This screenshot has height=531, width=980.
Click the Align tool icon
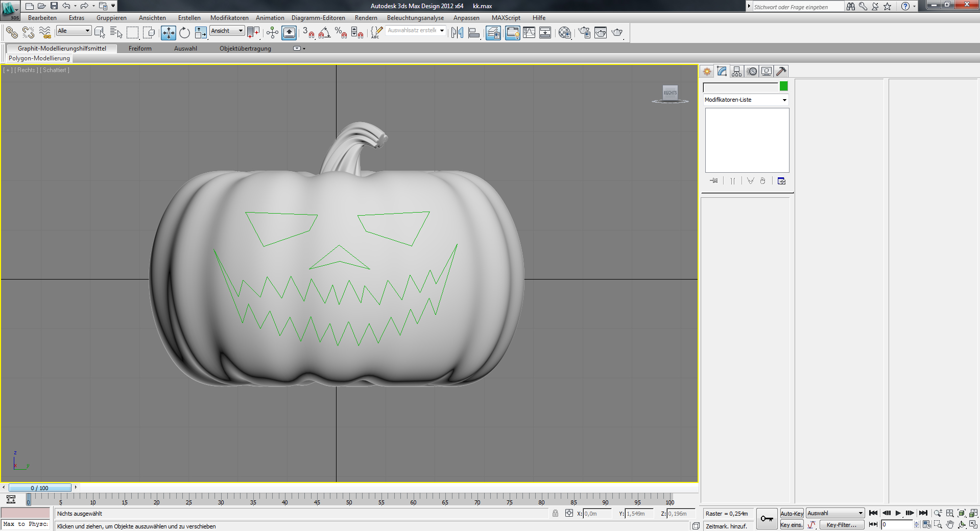[x=474, y=33]
